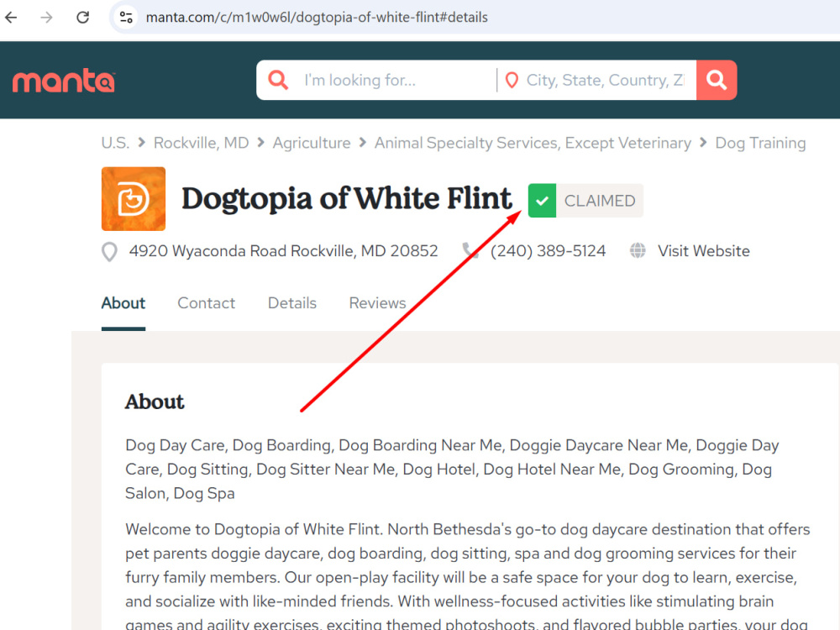The width and height of the screenshot is (840, 630).
Task: Open the Dog Training breadcrumb link
Action: [760, 143]
